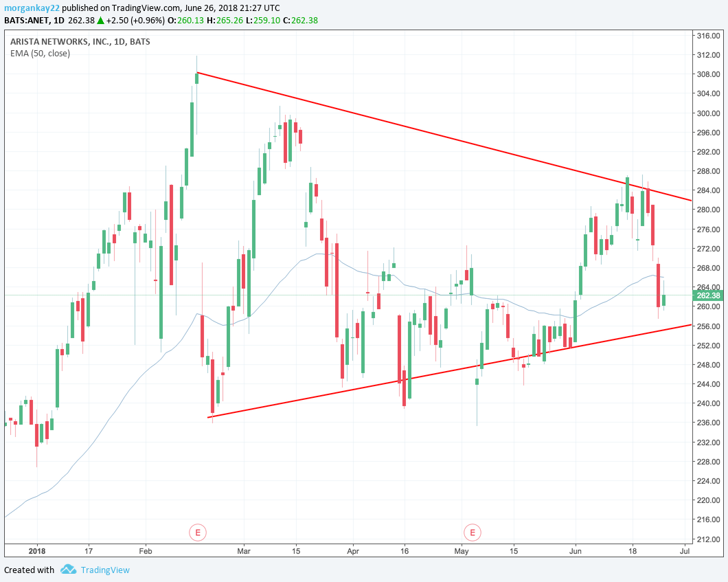Select the EMA (50, close) indicator label
Image resolution: width=728 pixels, height=582 pixels.
(41, 54)
